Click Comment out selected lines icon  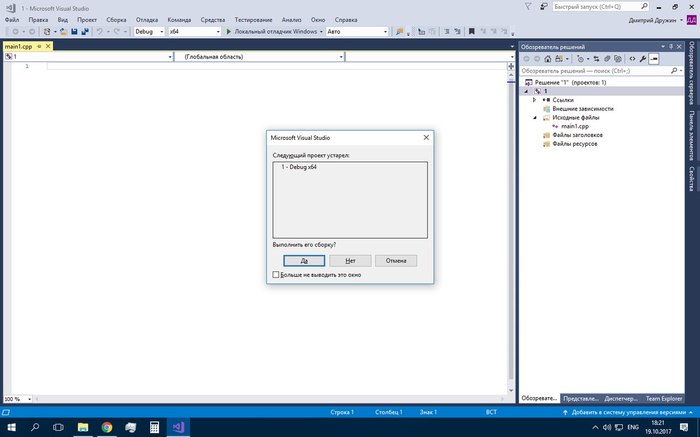click(x=446, y=32)
